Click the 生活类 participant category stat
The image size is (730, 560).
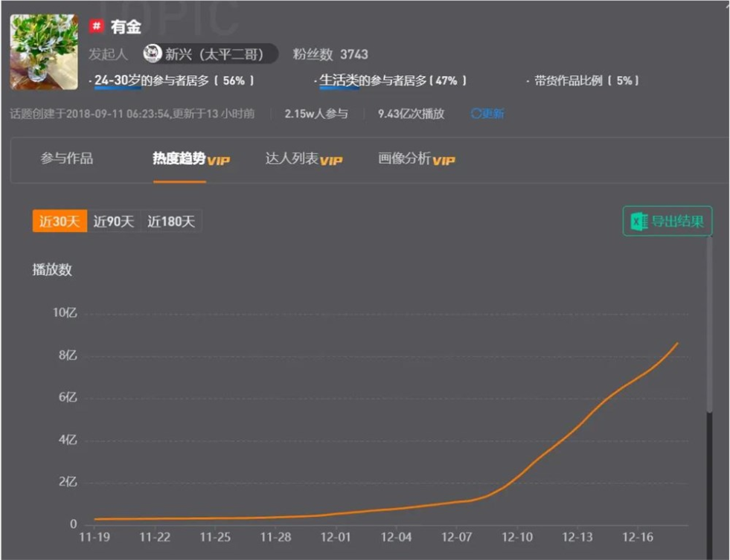tap(390, 80)
